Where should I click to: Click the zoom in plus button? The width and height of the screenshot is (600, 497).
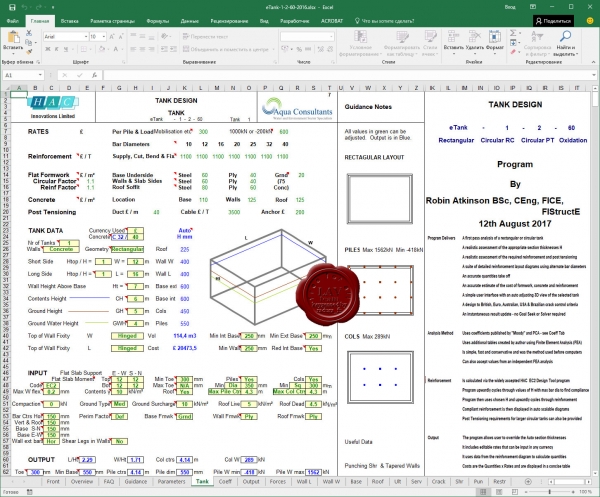572,492
